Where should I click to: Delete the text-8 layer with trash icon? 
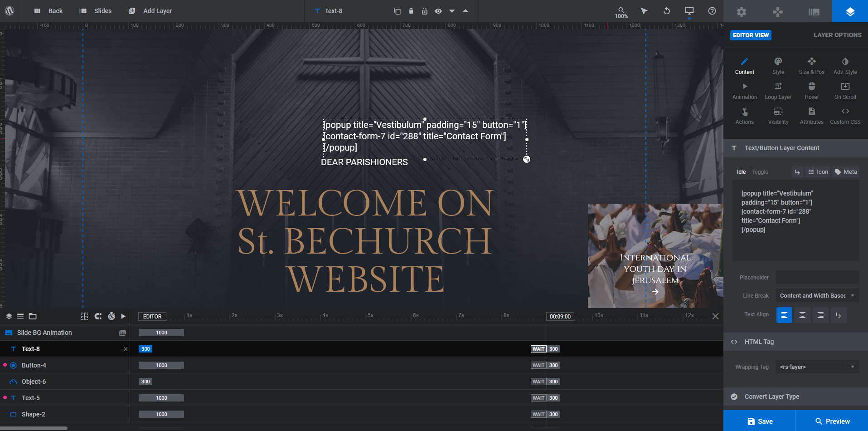coord(411,11)
